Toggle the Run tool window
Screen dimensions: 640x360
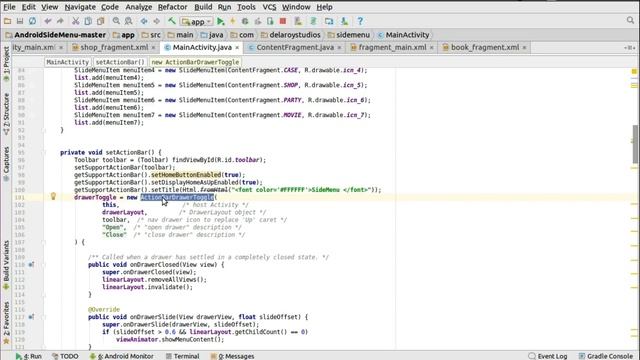[x=29, y=356]
